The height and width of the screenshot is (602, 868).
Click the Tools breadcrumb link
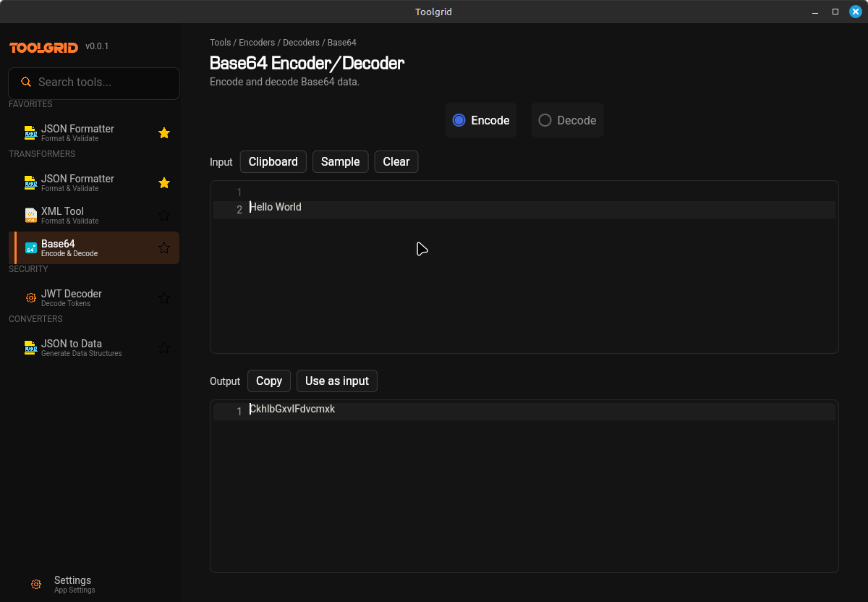coord(220,42)
